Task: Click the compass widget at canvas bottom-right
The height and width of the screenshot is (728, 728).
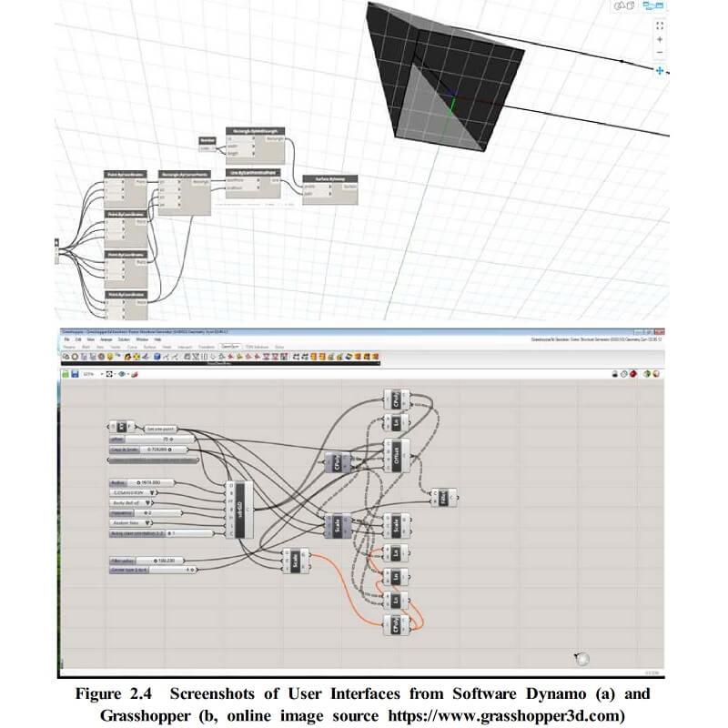Action: coord(582,658)
